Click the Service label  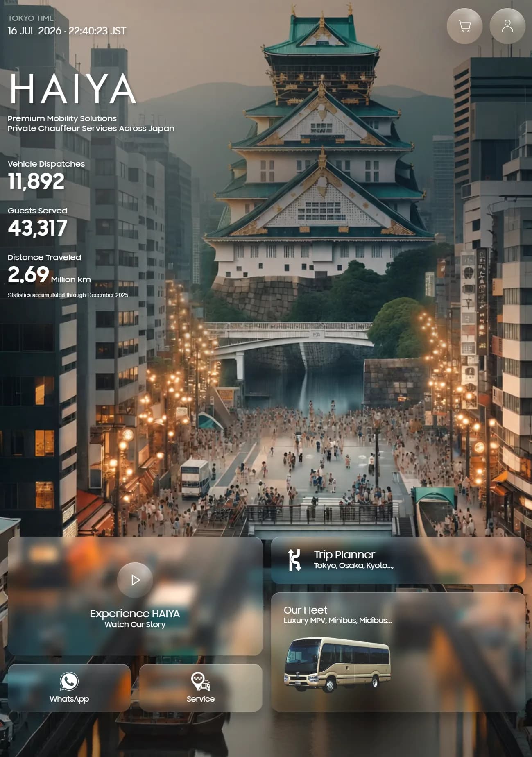point(201,699)
